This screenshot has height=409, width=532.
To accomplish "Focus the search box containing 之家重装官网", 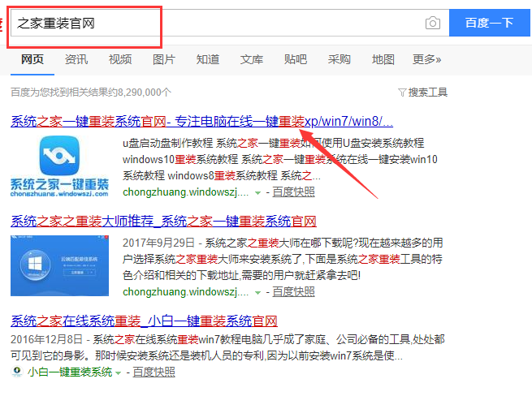I will coord(211,23).
